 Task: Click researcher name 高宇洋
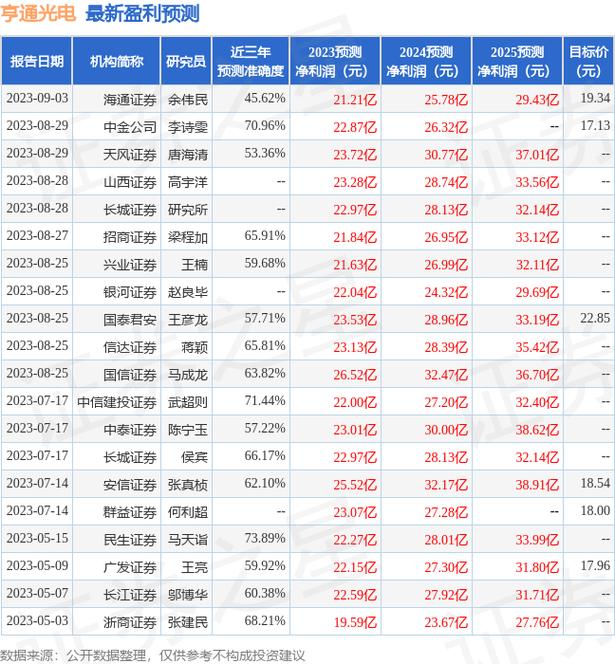188,183
